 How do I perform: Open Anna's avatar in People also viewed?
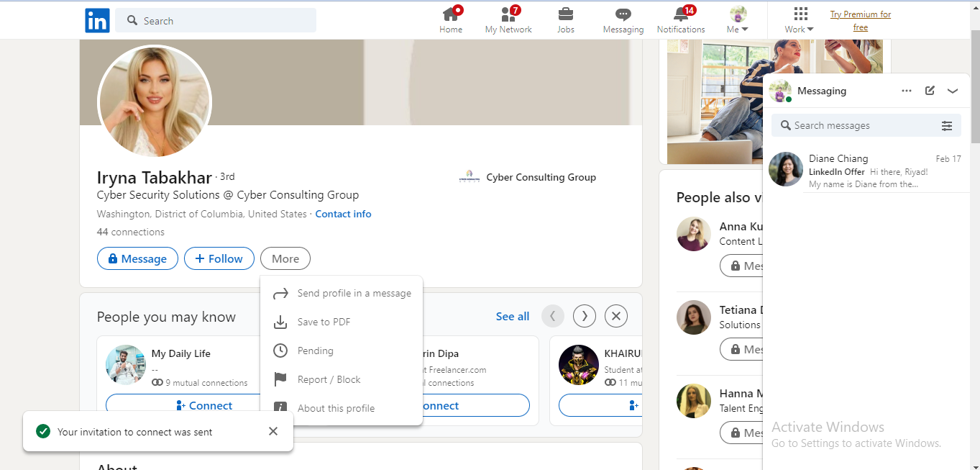tap(694, 234)
